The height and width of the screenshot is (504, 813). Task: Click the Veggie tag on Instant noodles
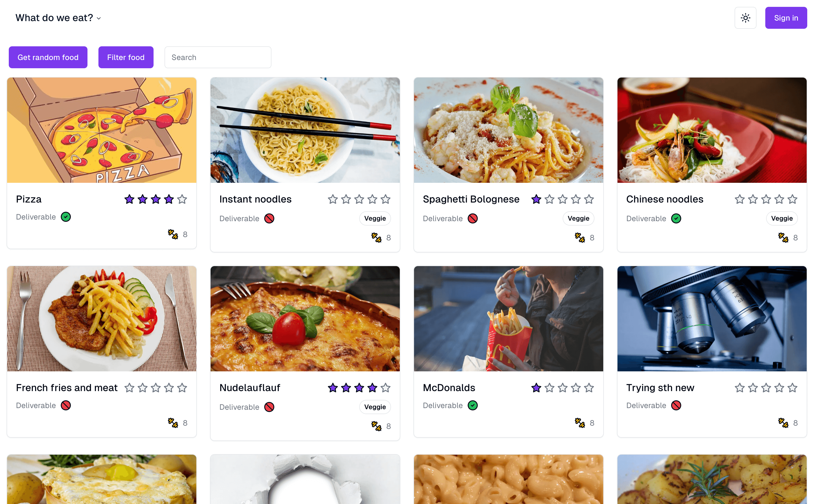coord(375,219)
